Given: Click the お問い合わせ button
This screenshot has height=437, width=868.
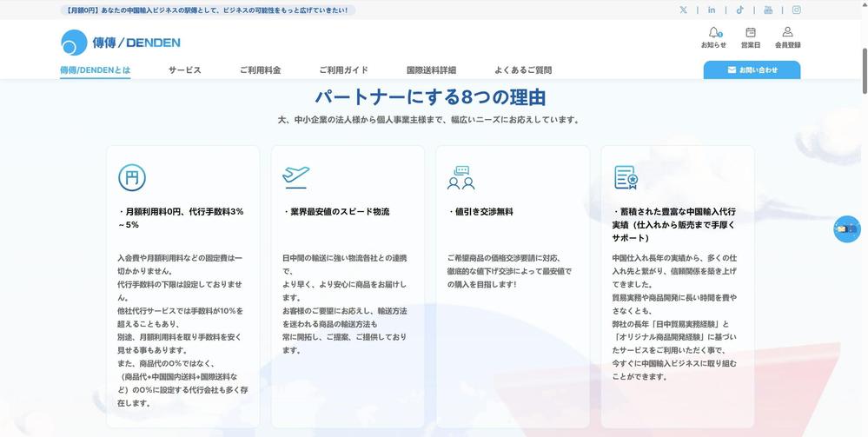Looking at the screenshot, I should [x=752, y=70].
